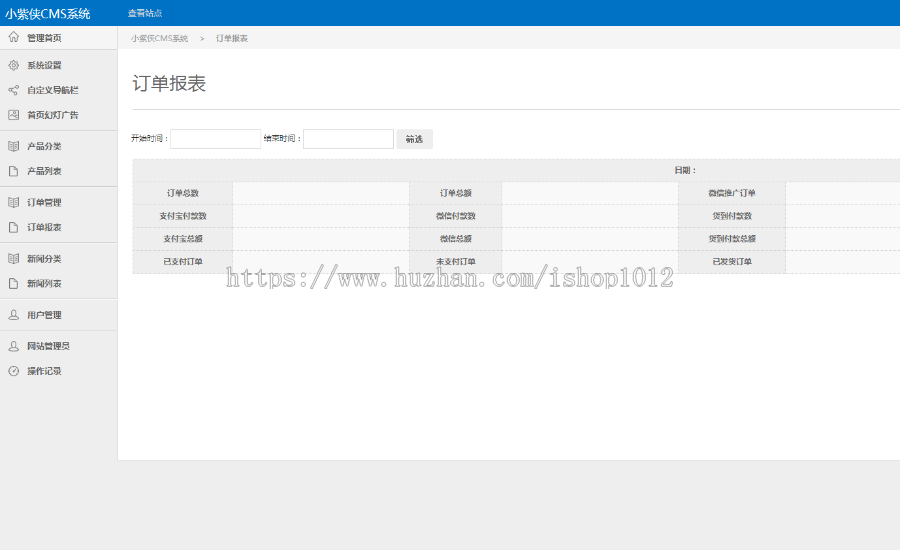Click the home icon beside 管理首页
This screenshot has width=900, height=550.
click(13, 37)
